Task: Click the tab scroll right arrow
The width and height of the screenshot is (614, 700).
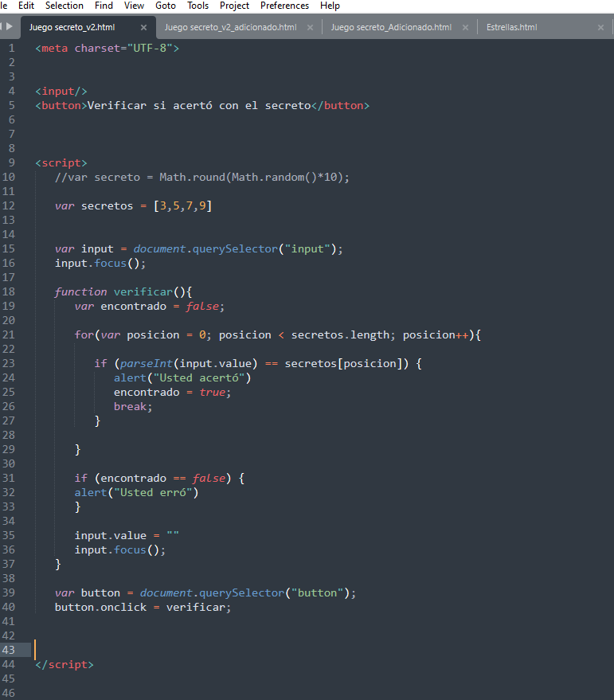Action: 10,26
